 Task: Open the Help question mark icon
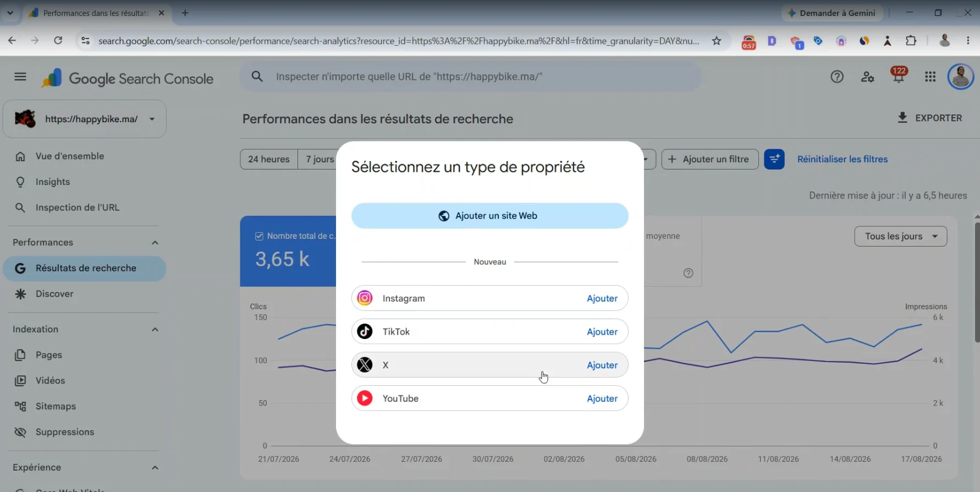(837, 77)
